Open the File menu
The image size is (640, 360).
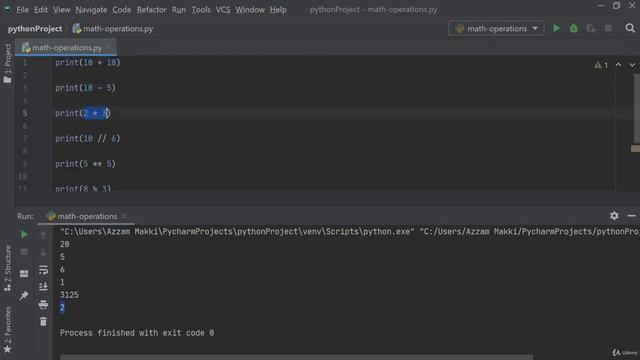point(22,9)
